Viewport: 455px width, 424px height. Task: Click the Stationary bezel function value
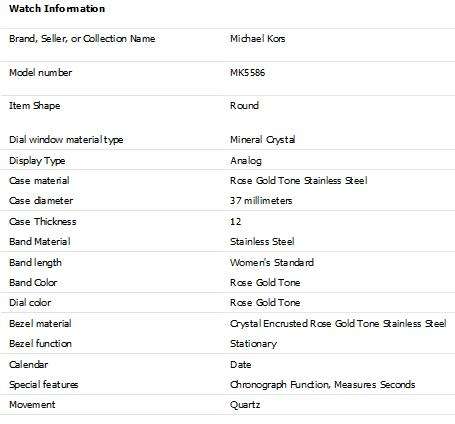(253, 344)
